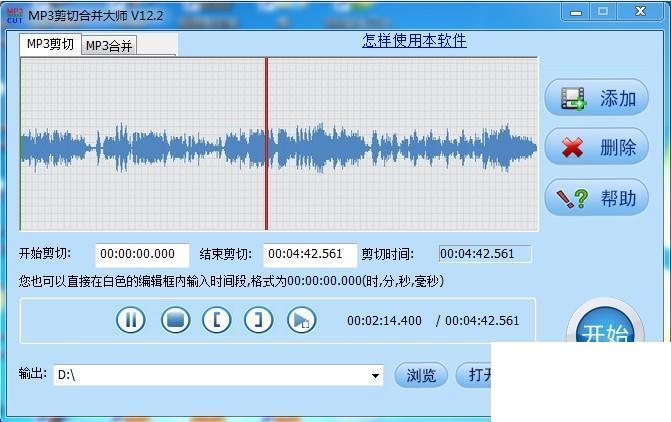
Task: Play the selected segment preview button
Action: (x=302, y=320)
